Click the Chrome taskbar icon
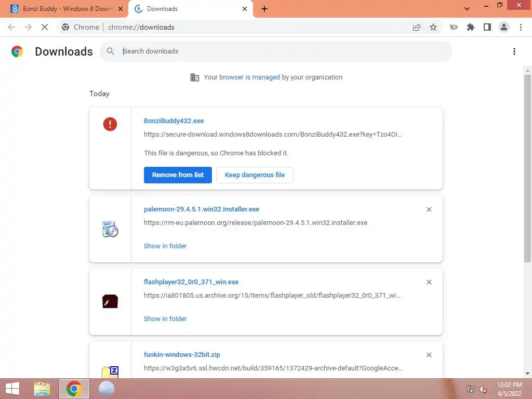 click(74, 389)
